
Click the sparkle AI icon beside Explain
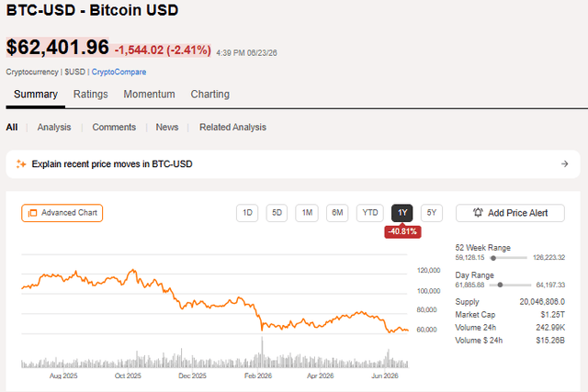tap(21, 164)
